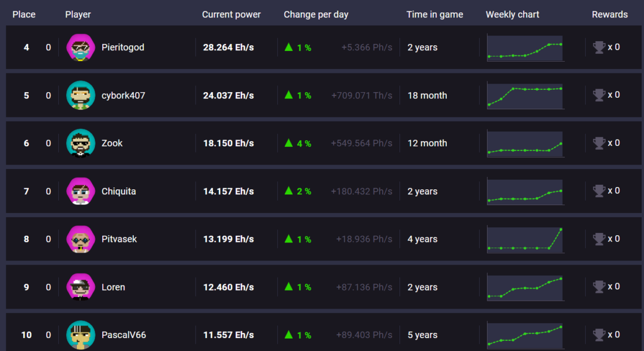Click the Pieritogod player name
644x351 pixels.
[x=123, y=47]
